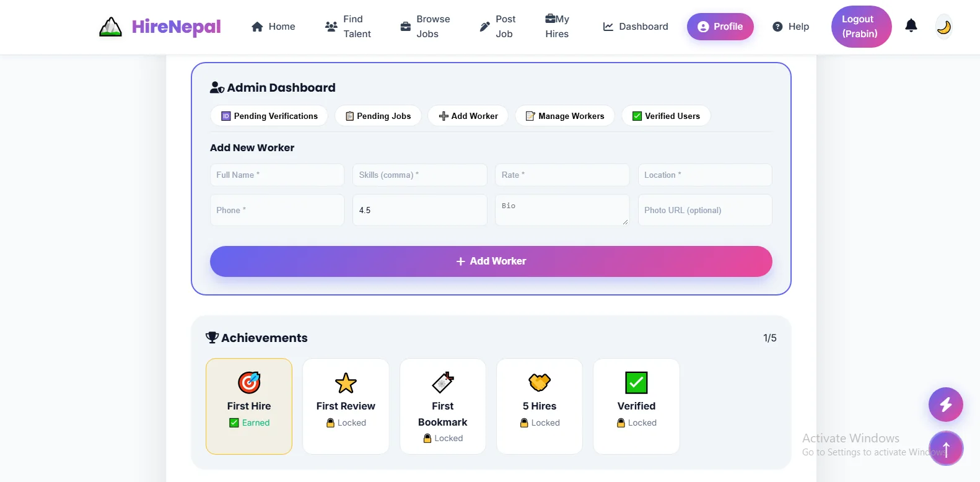Click the First Bookmark tag icon
980x482 pixels.
point(443,383)
